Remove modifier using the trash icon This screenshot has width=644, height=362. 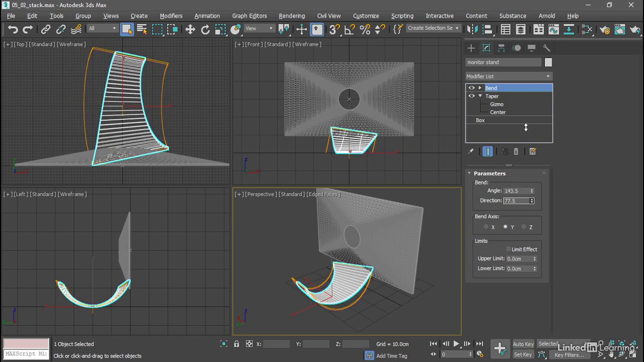516,151
